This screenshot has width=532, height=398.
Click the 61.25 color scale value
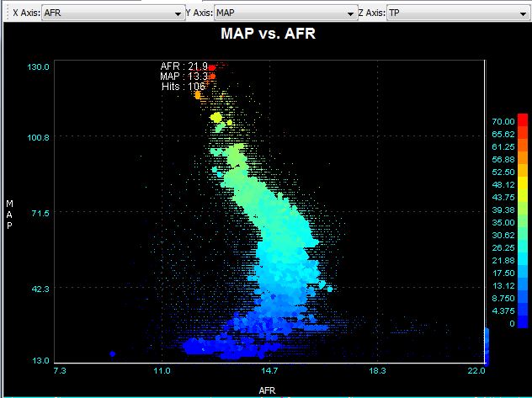(x=503, y=146)
